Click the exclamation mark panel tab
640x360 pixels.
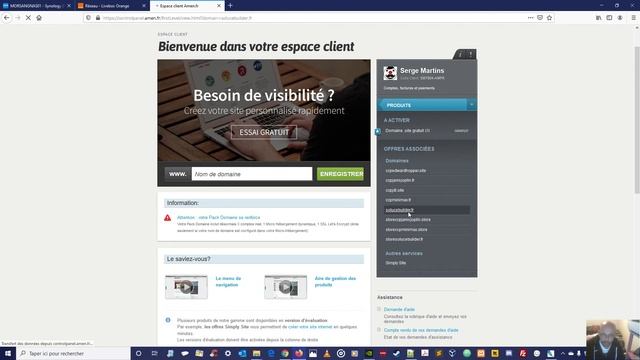point(471,54)
